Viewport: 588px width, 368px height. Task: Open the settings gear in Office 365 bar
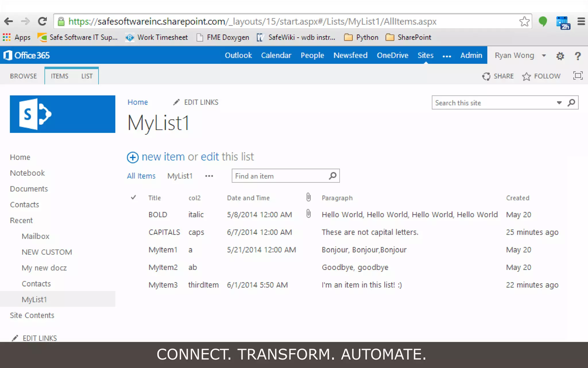560,56
